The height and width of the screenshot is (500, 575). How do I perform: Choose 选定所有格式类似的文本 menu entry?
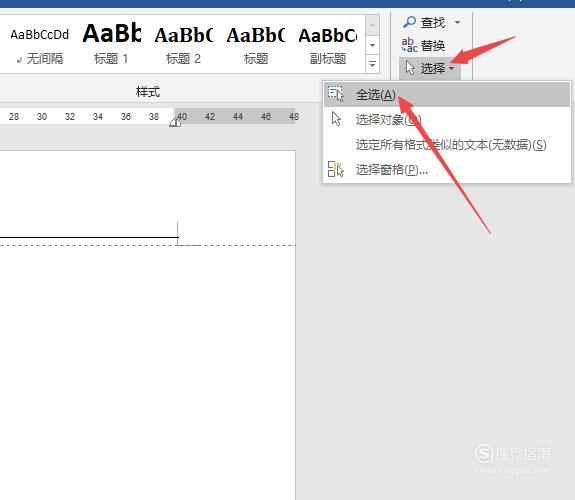pyautogui.click(x=447, y=145)
